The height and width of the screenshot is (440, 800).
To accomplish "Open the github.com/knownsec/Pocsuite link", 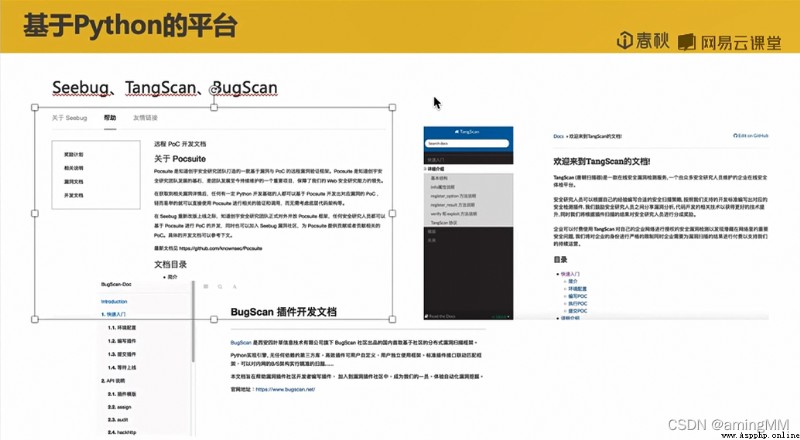I will click(220, 249).
